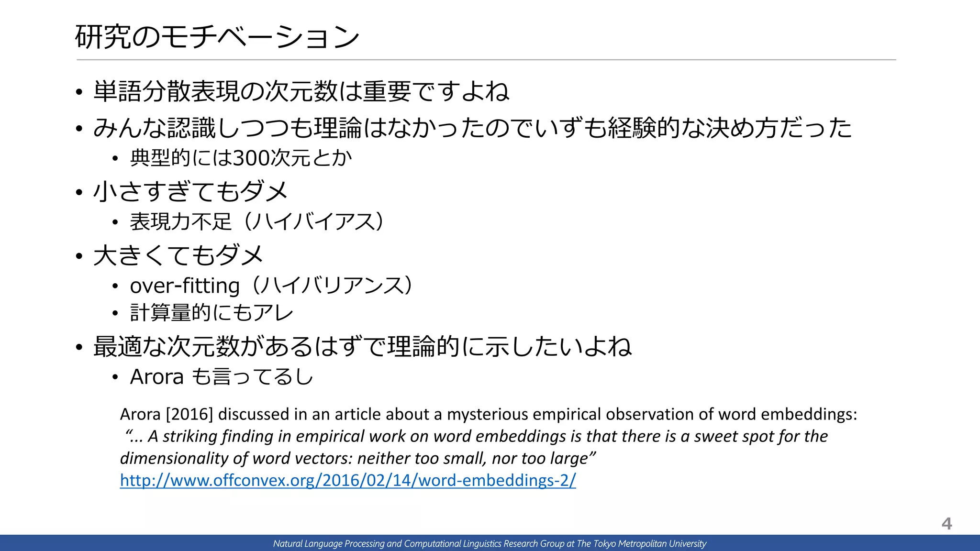Select the bullet 大きくてもダメ
This screenshot has width=980, height=551.
[x=178, y=255]
